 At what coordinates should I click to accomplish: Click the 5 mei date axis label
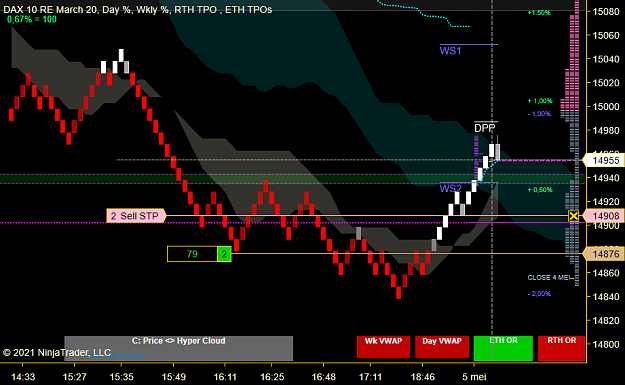click(x=474, y=377)
